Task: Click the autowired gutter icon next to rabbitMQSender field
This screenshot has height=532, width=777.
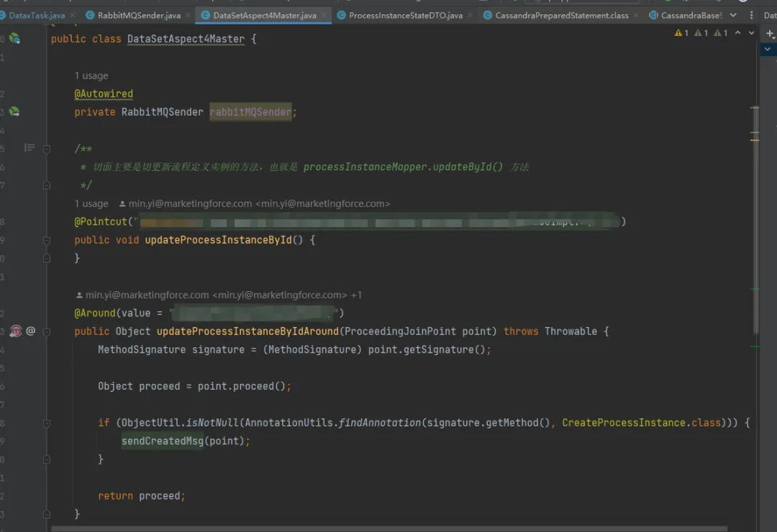Action: click(14, 112)
